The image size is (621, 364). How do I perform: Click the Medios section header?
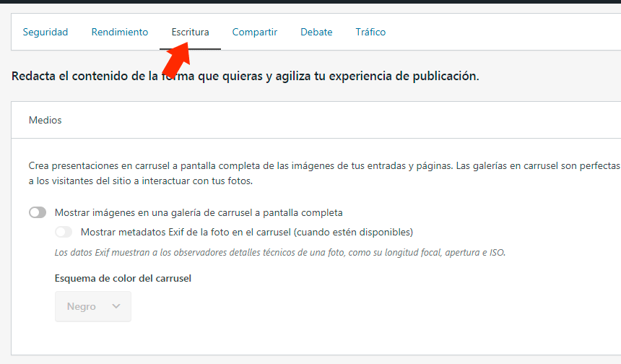point(45,120)
